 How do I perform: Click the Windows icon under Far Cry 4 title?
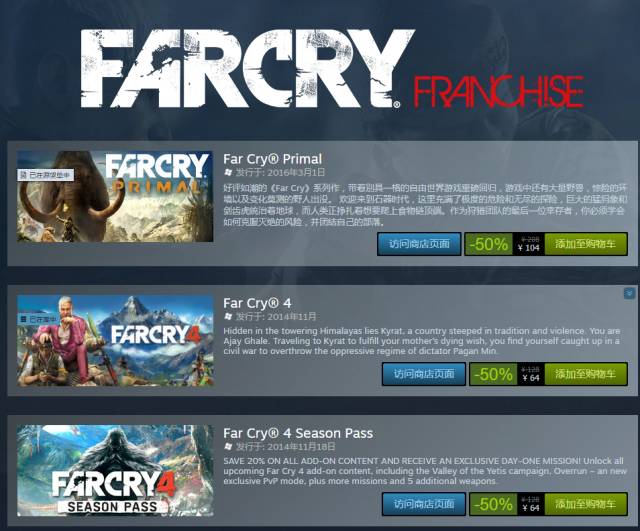click(228, 316)
